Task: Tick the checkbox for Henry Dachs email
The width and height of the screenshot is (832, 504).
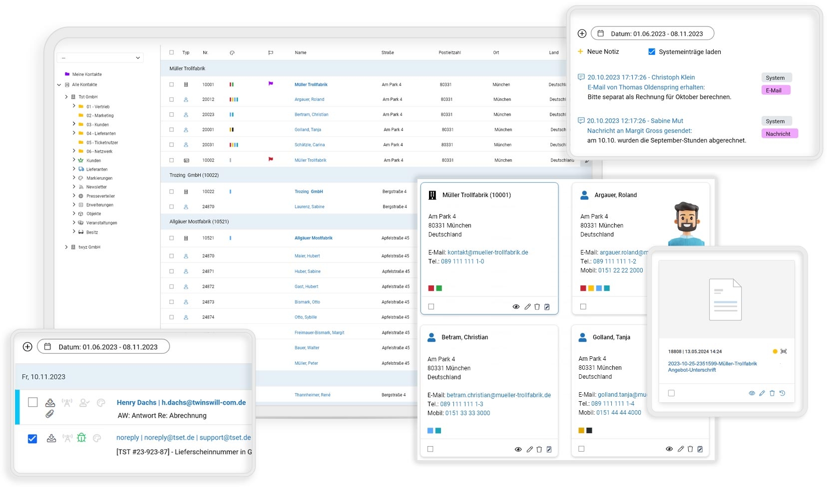Action: [33, 402]
